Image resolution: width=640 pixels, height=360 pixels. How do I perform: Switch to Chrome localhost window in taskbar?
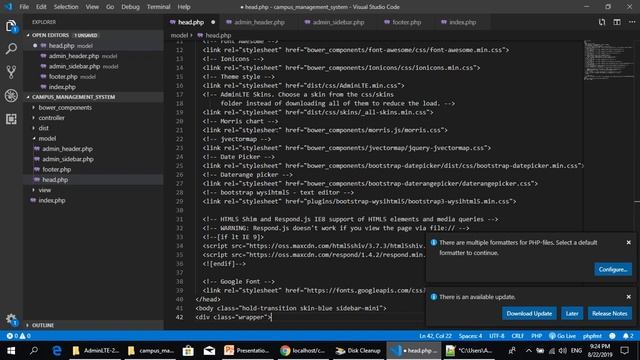tap(303, 351)
